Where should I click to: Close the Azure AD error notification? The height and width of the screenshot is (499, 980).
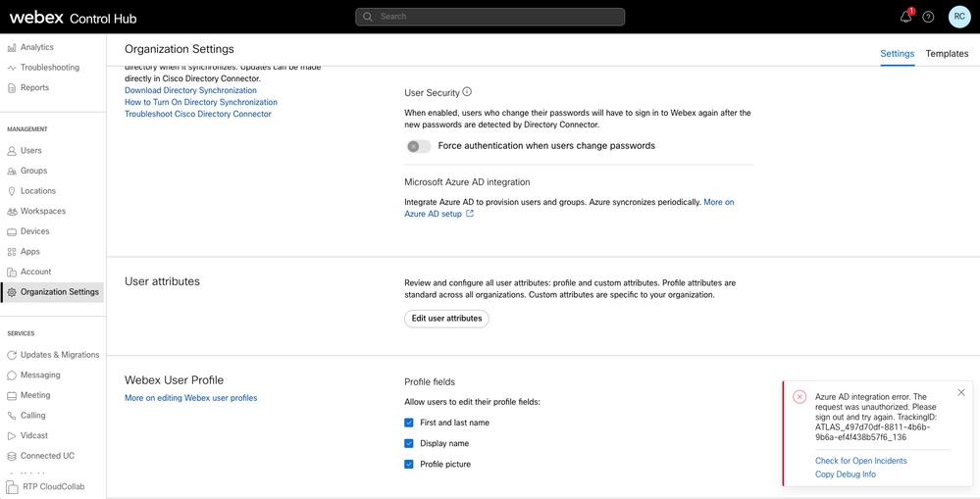tap(961, 392)
